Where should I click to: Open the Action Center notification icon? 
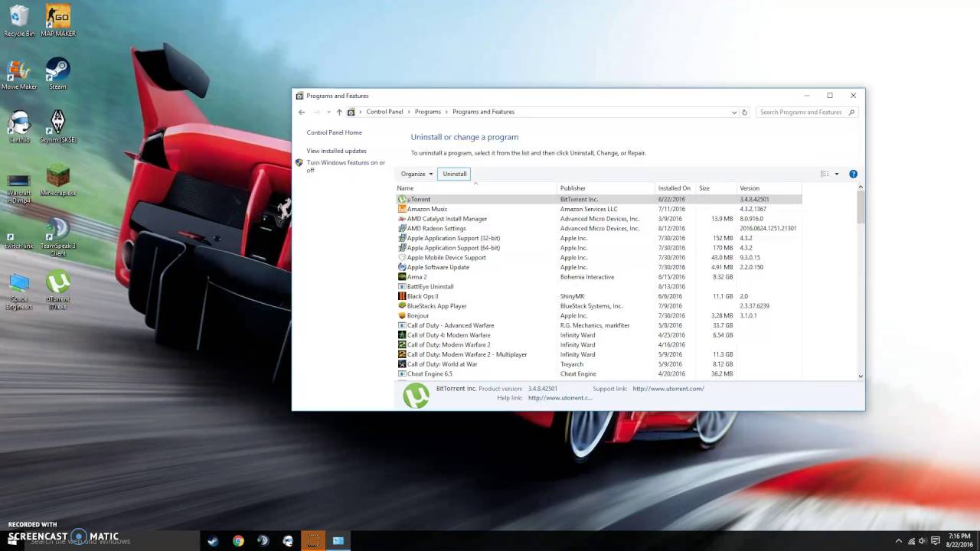(936, 540)
